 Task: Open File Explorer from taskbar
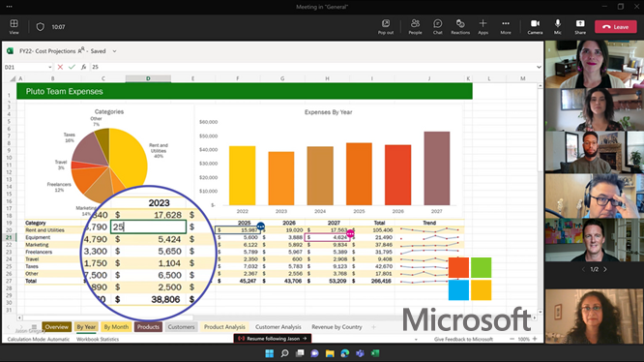[x=330, y=353]
